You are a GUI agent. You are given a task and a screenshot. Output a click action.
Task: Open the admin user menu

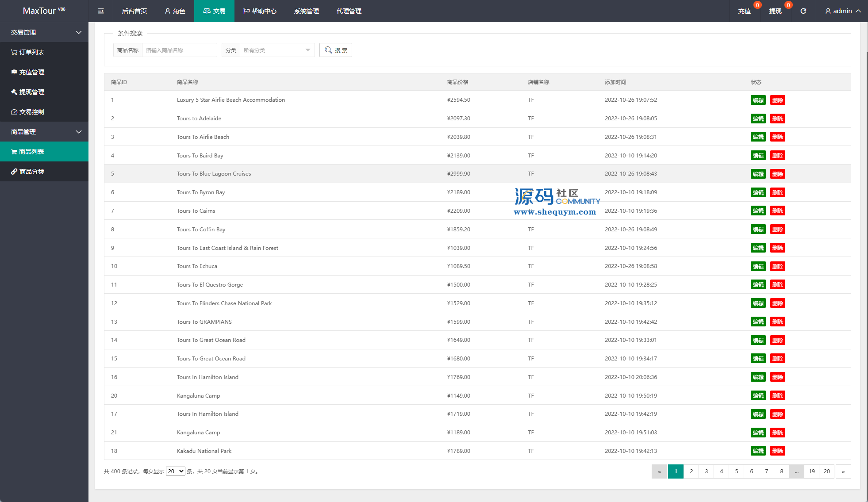tap(843, 11)
